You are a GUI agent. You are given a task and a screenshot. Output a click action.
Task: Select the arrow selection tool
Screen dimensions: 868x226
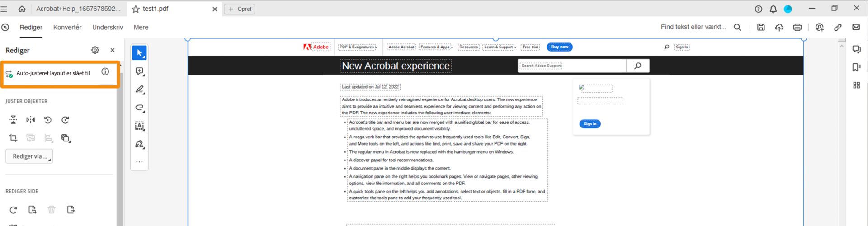coord(139,53)
